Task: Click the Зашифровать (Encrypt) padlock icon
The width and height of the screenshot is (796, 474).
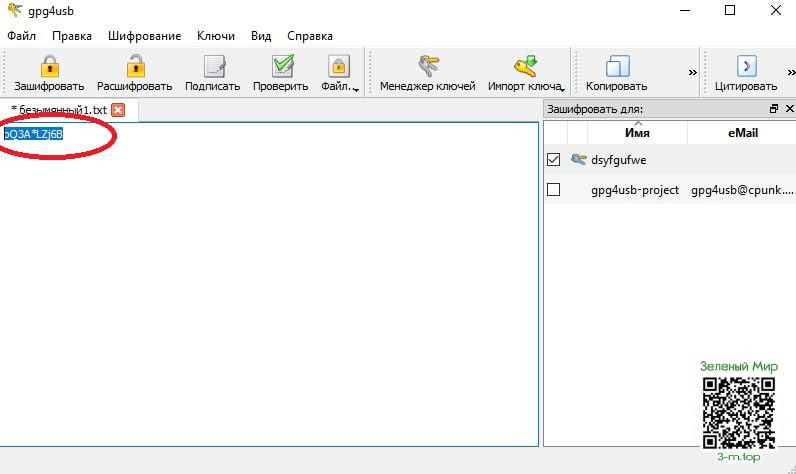Action: click(x=49, y=67)
